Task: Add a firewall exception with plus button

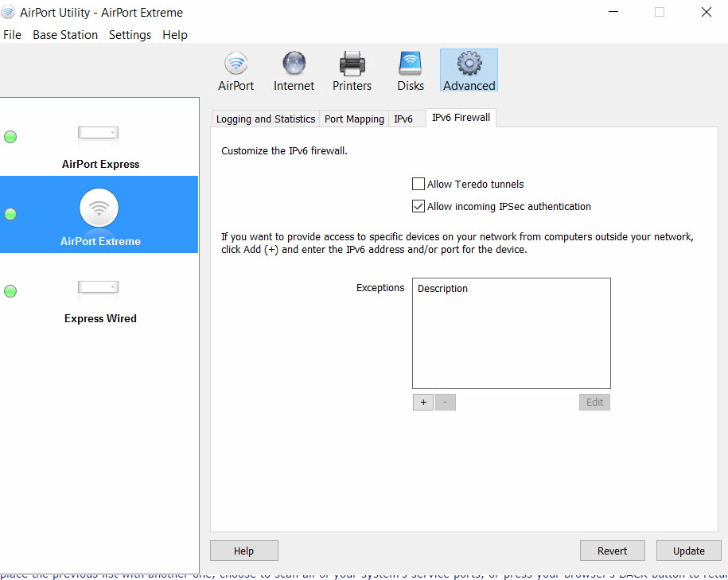Action: click(422, 402)
